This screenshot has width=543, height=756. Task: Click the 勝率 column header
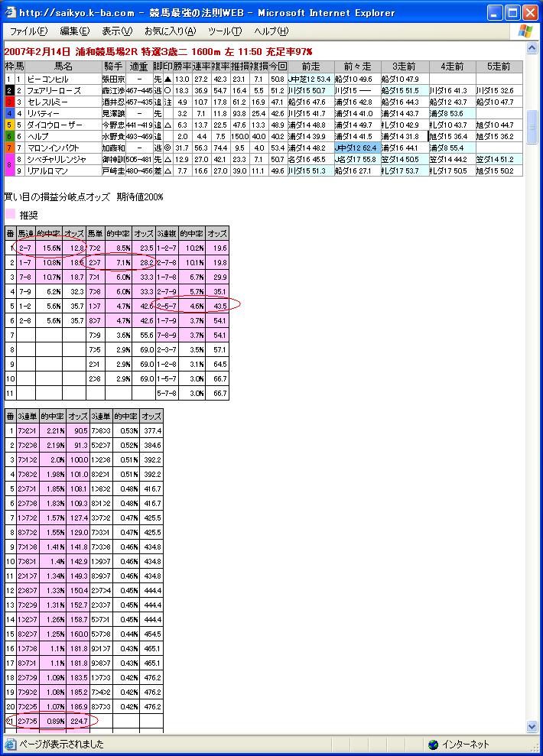(x=182, y=67)
